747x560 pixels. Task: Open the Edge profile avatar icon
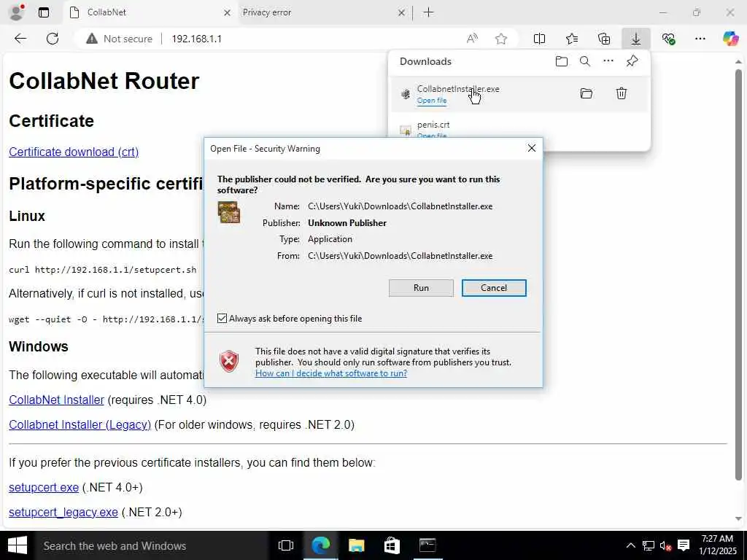[16, 12]
